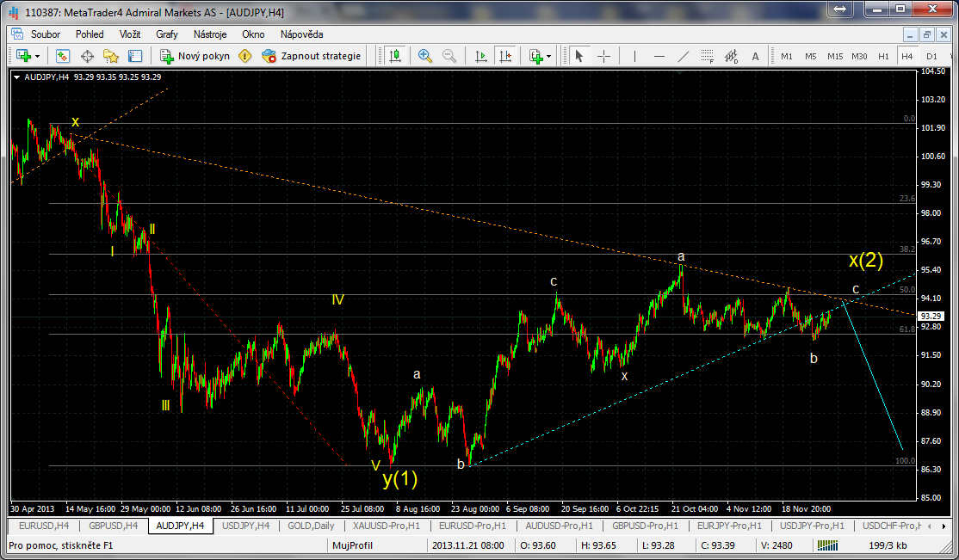The image size is (959, 560).
Task: Select the crosshair tool
Action: (x=603, y=56)
